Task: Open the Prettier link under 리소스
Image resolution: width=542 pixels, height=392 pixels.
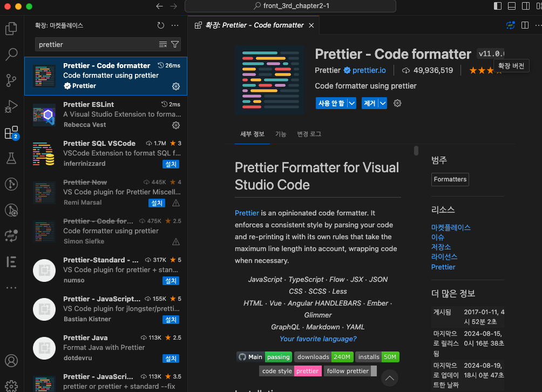Action: (x=443, y=267)
